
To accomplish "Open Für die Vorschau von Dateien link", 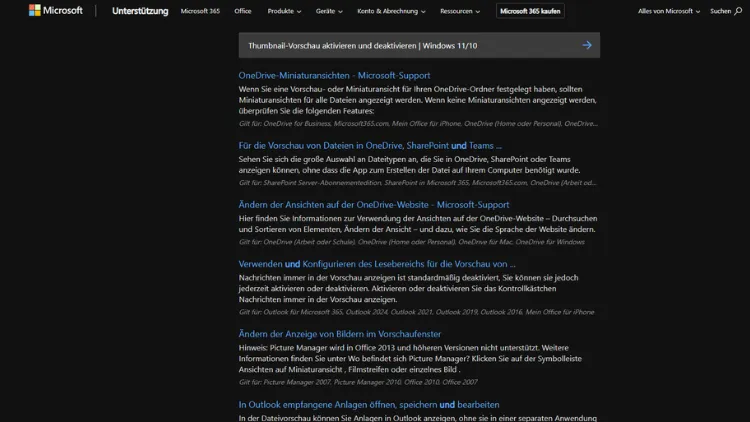I will click(370, 145).
